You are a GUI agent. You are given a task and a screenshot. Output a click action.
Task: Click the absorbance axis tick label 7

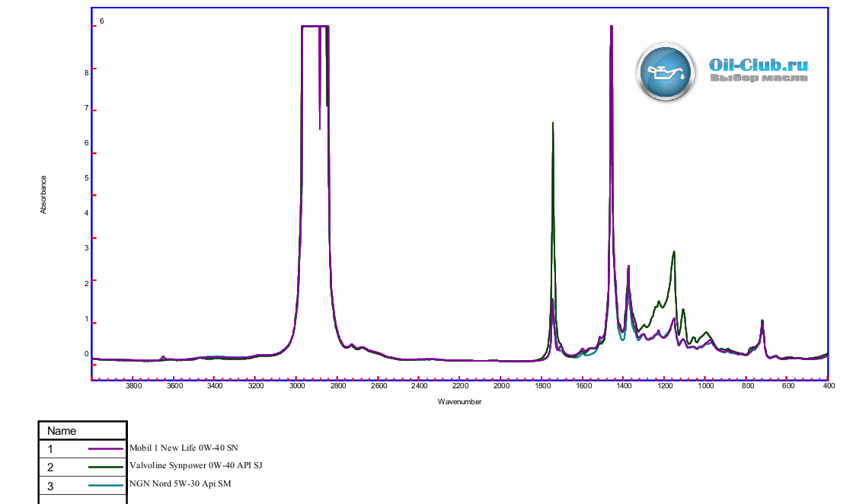click(x=87, y=108)
